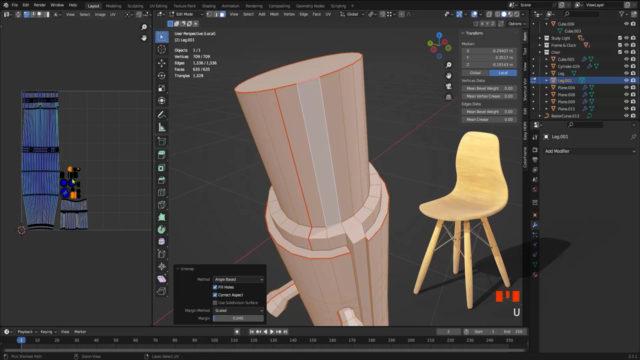Image resolution: width=640 pixels, height=360 pixels.
Task: Activate the Spin tool
Action: coord(162,229)
